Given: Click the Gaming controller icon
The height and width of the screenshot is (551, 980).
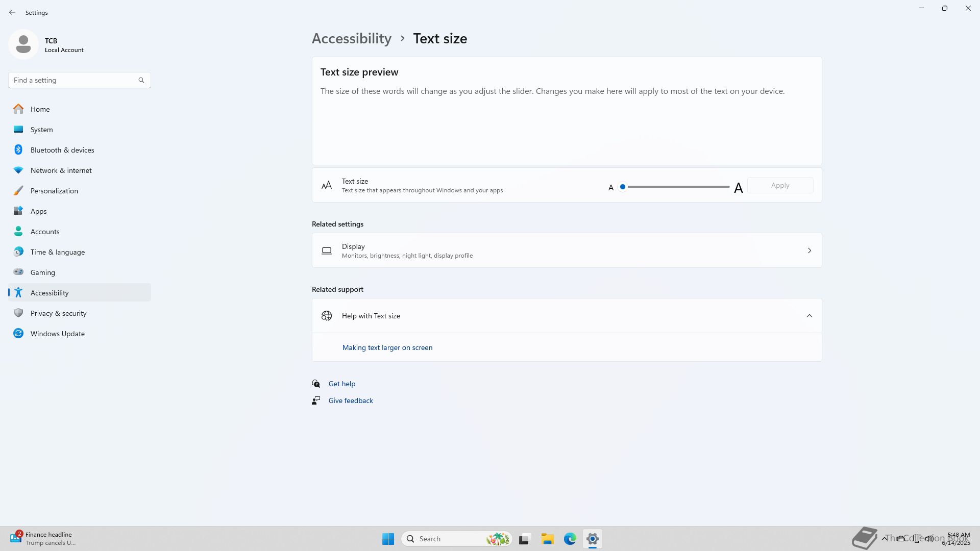Looking at the screenshot, I should tap(18, 272).
